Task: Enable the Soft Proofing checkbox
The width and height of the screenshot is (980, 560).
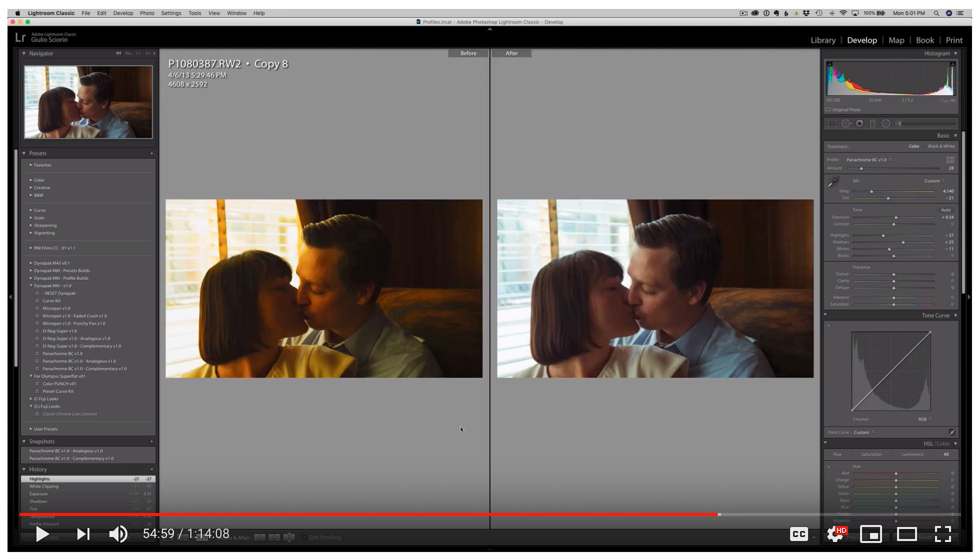Action: pos(304,537)
